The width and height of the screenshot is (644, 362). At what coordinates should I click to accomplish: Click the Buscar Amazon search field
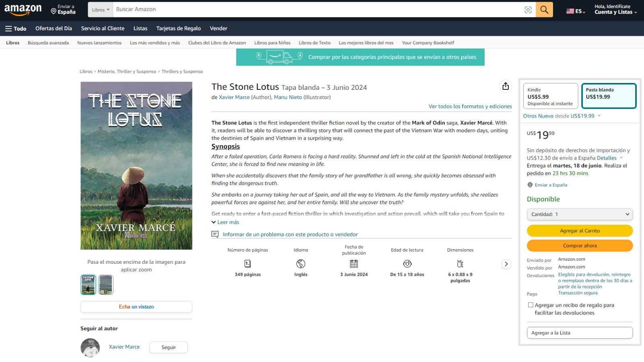[318, 10]
